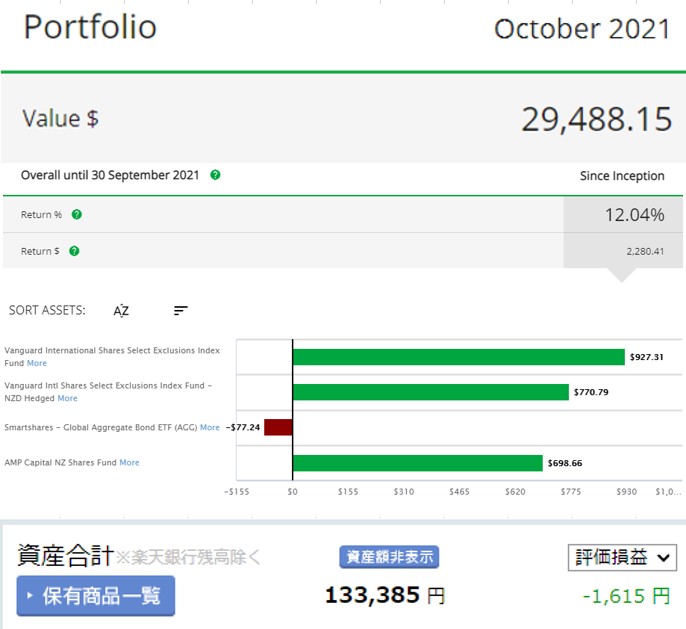Image resolution: width=686 pixels, height=629 pixels.
Task: Click the -1,615 円 valuation loss figure
Action: 626,596
